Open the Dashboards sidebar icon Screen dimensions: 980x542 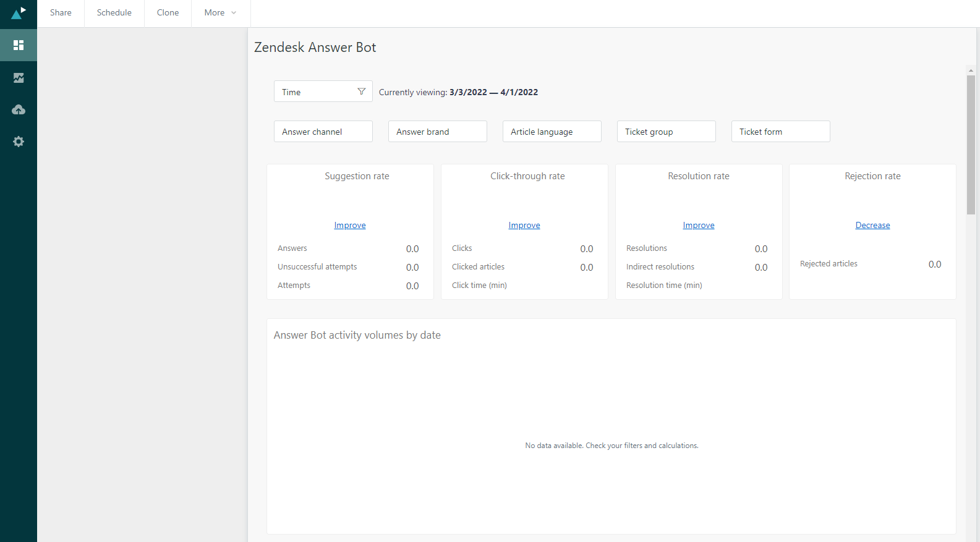click(19, 45)
